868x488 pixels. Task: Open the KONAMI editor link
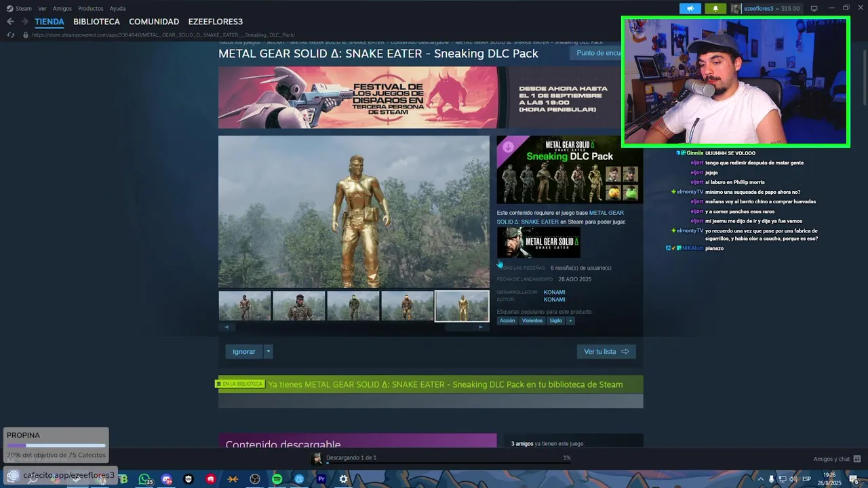click(554, 300)
